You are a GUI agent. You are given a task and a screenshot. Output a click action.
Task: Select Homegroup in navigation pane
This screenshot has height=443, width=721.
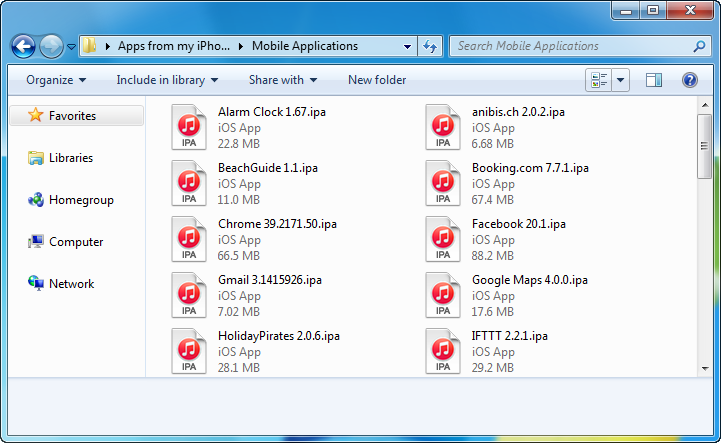81,200
